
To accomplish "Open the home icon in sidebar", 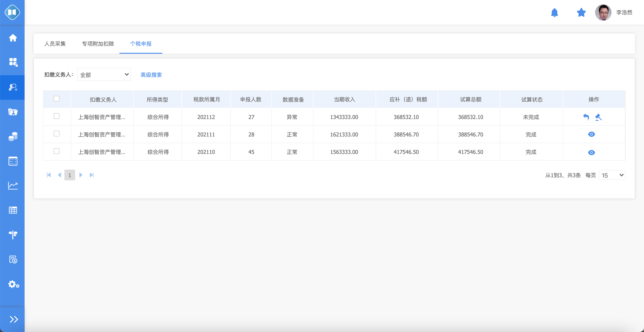I will click(13, 38).
